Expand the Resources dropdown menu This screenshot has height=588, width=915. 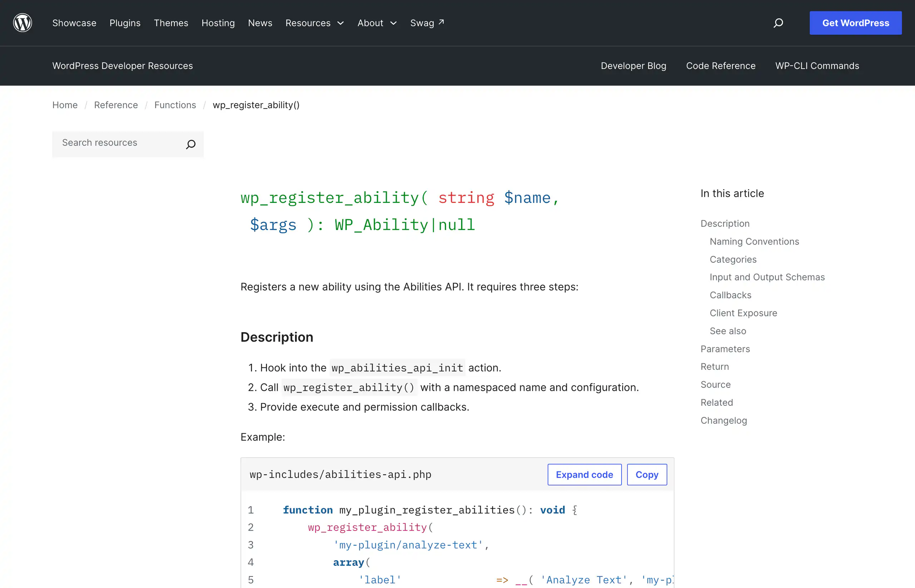[x=315, y=23]
